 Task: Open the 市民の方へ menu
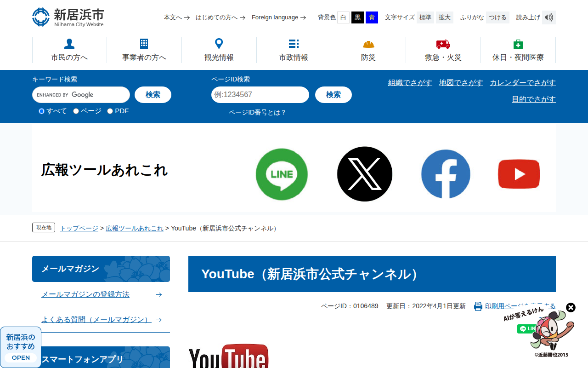[69, 50]
